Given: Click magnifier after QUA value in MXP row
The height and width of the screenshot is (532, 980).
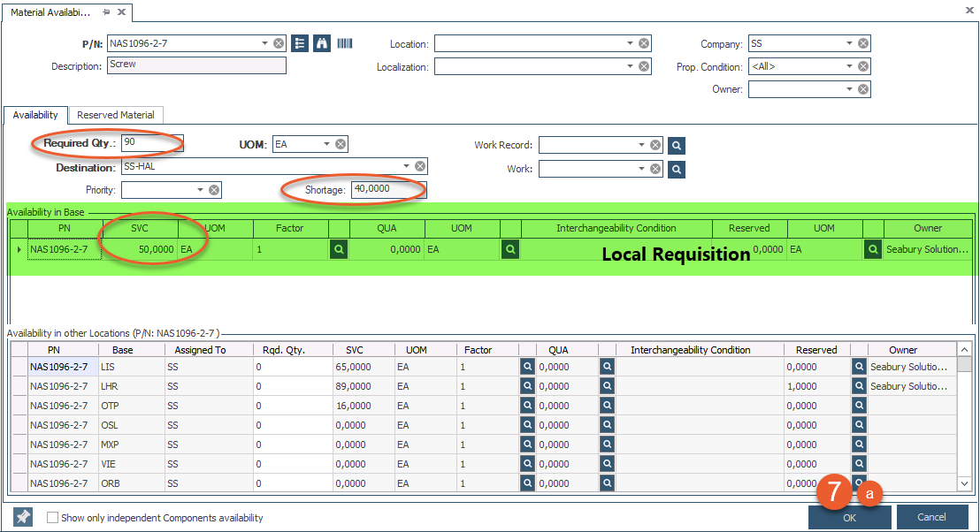Looking at the screenshot, I should click(x=607, y=444).
